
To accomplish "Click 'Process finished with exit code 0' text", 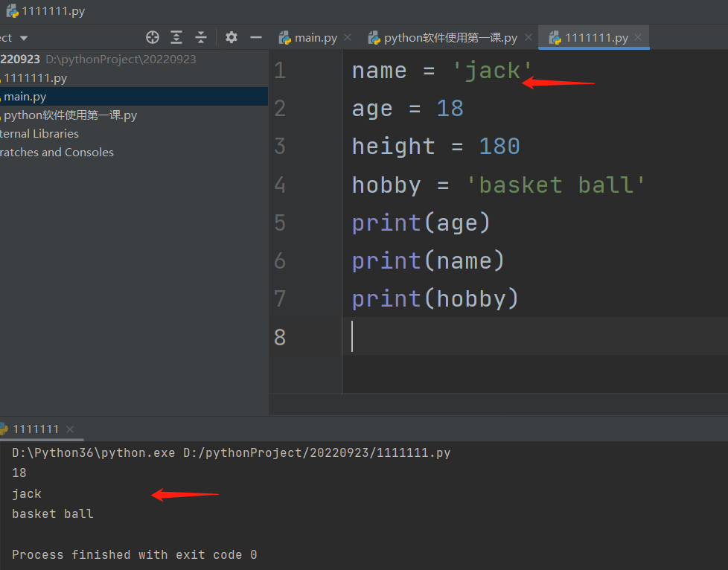I will tap(134, 554).
